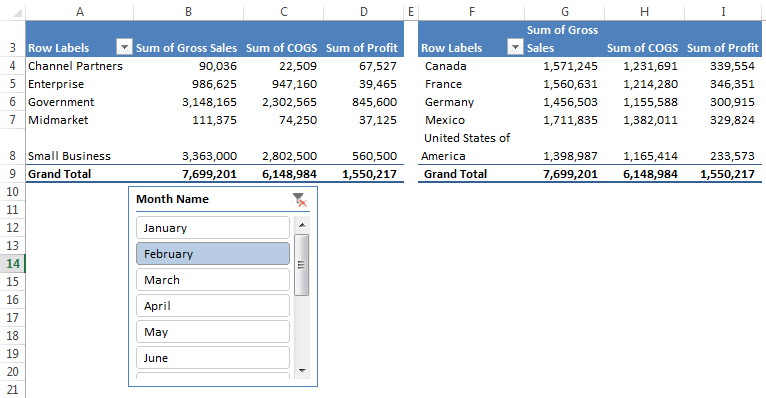Click the Month Name slicer title
Viewport: 766px width, 398px height.
point(172,199)
